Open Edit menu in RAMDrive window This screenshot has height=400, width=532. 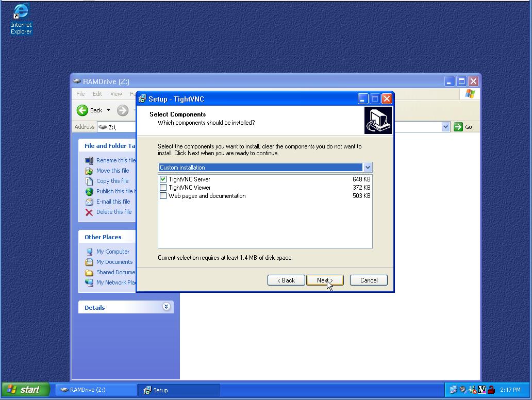(x=97, y=94)
